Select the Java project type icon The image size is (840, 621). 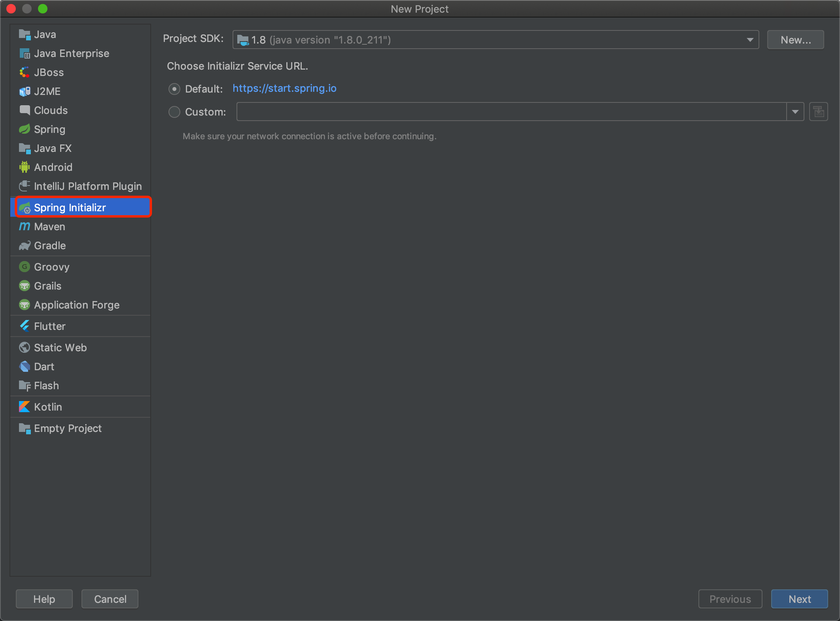(x=25, y=35)
